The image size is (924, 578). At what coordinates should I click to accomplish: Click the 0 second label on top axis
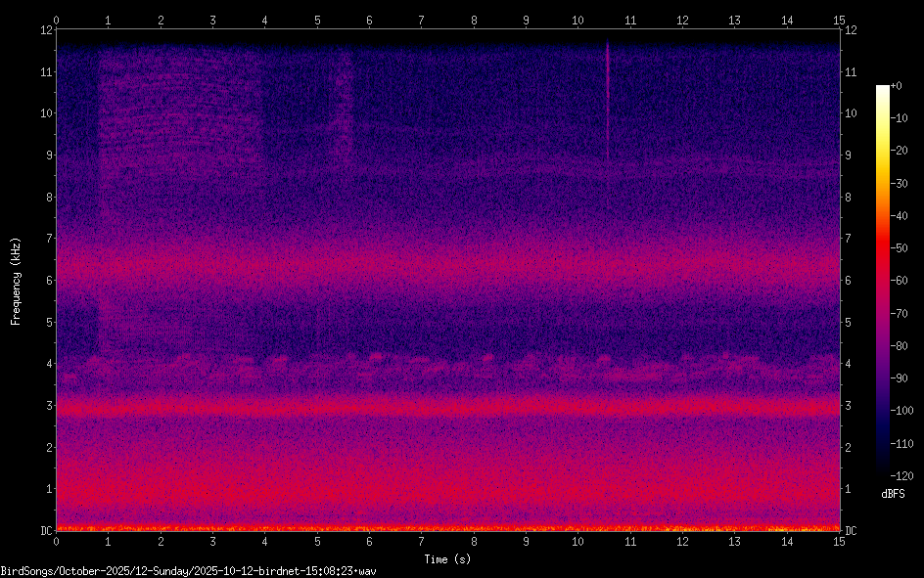coord(56,20)
